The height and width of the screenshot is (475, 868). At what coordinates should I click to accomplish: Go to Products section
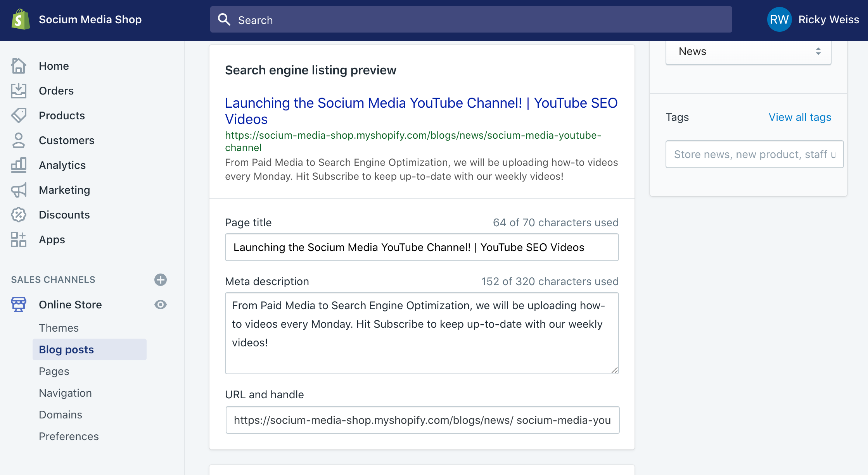click(62, 115)
